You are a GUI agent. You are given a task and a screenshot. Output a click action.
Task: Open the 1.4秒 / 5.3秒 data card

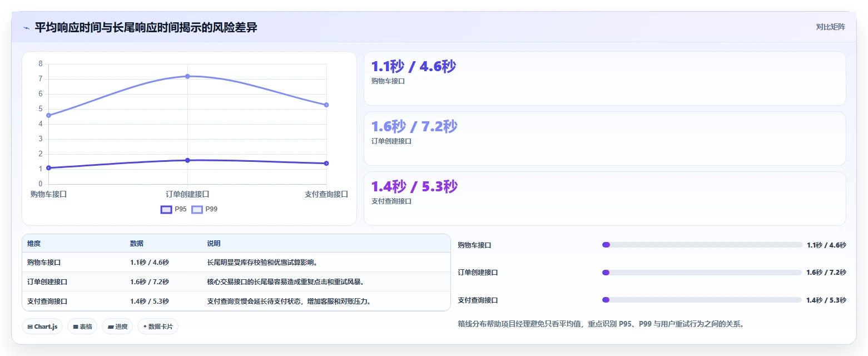(604, 199)
